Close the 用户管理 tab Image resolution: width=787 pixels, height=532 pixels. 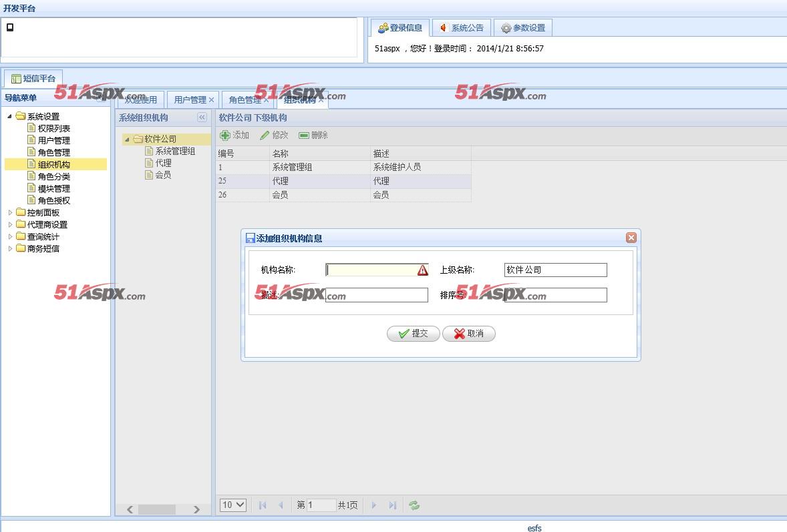(212, 100)
